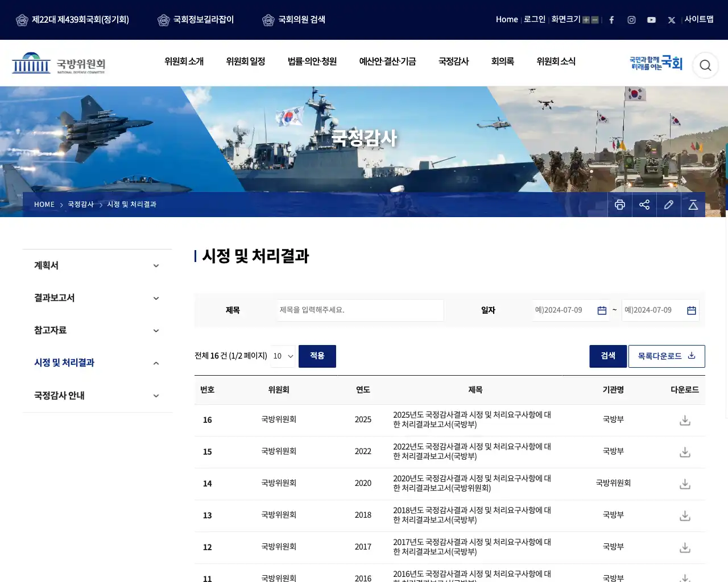728x582 pixels.
Task: Open the 법률·의안·청원 menu
Action: tap(312, 61)
